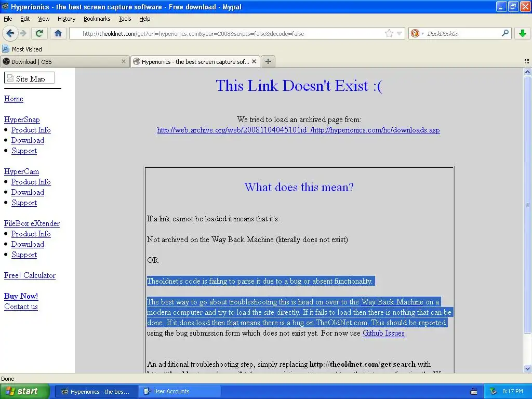Minimize the Mypal browser window

click(501, 6)
